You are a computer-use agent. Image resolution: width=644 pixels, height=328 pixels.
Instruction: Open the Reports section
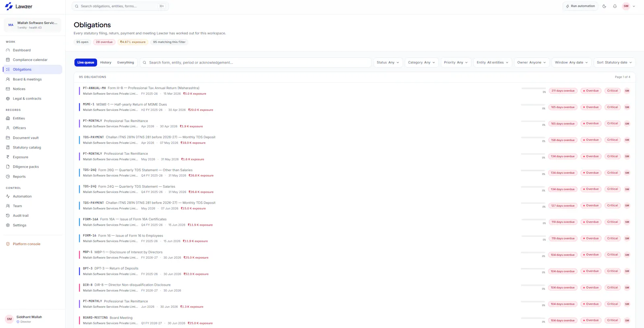(x=33, y=176)
